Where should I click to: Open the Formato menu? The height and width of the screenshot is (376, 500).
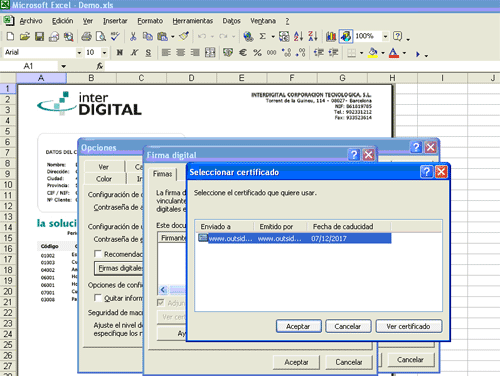pos(150,21)
